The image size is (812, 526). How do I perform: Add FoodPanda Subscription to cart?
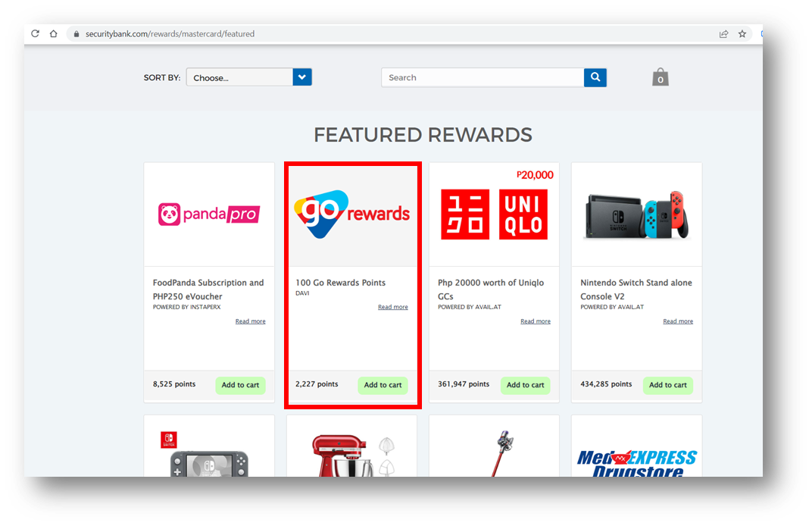click(x=240, y=385)
